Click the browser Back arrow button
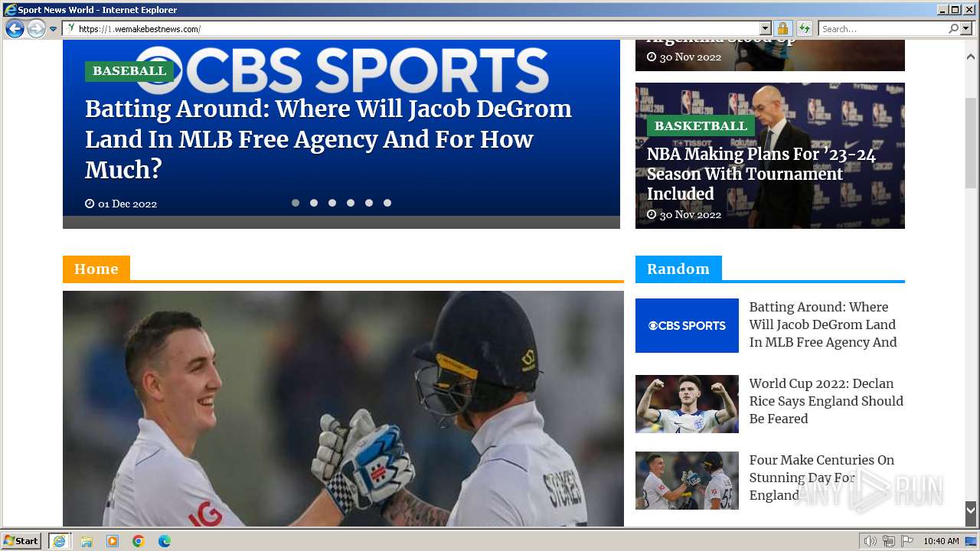Viewport: 980px width, 551px height. 15,29
